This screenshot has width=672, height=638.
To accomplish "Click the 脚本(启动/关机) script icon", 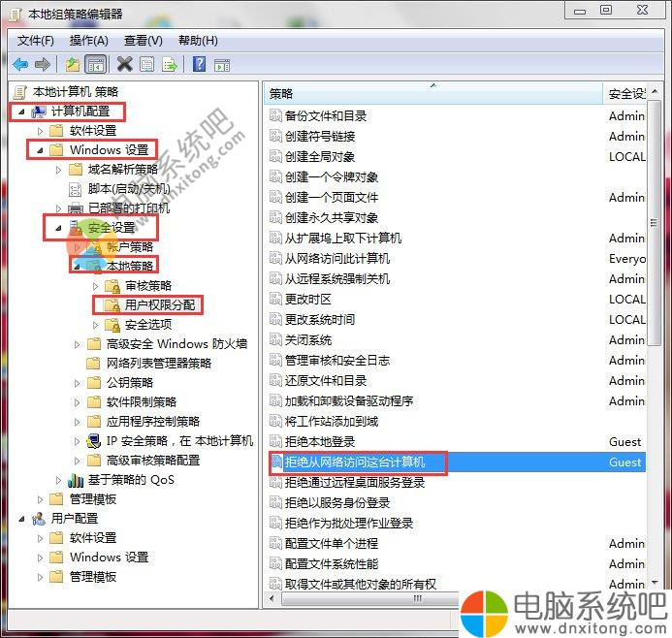I will pos(76,189).
